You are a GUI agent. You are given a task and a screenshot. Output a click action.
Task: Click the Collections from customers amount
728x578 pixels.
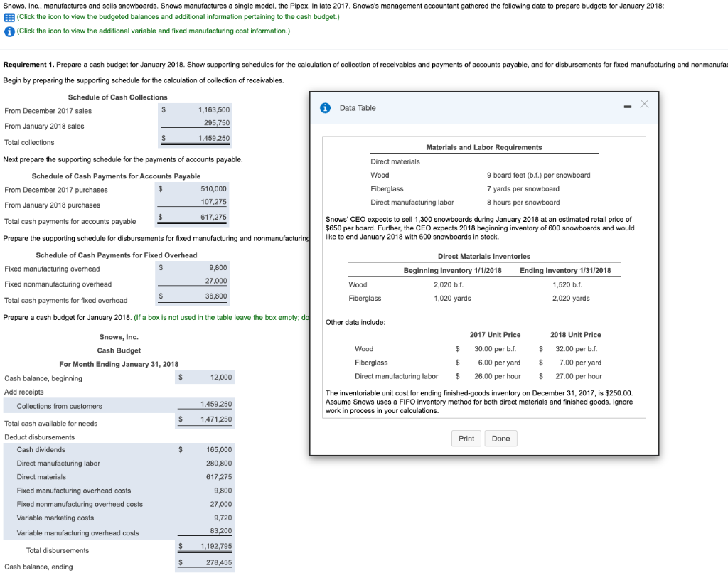204,404
